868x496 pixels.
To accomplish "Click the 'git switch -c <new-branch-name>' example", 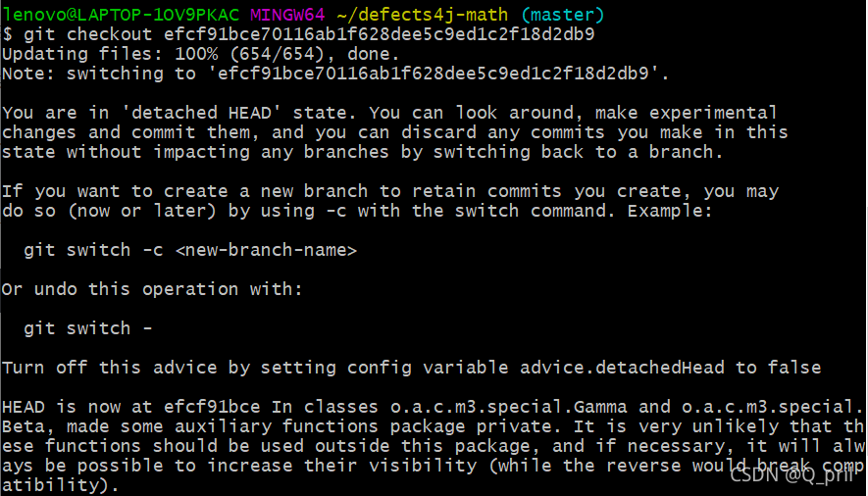I will [x=190, y=250].
